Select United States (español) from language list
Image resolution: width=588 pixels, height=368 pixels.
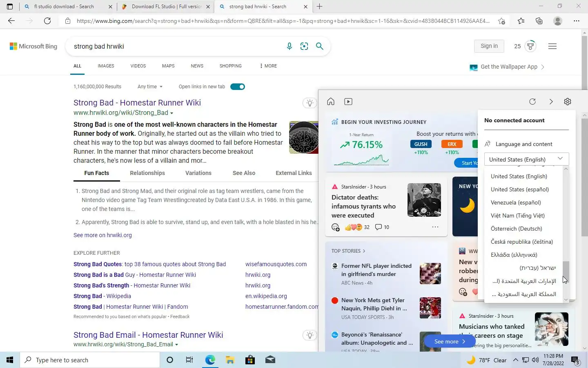point(520,189)
